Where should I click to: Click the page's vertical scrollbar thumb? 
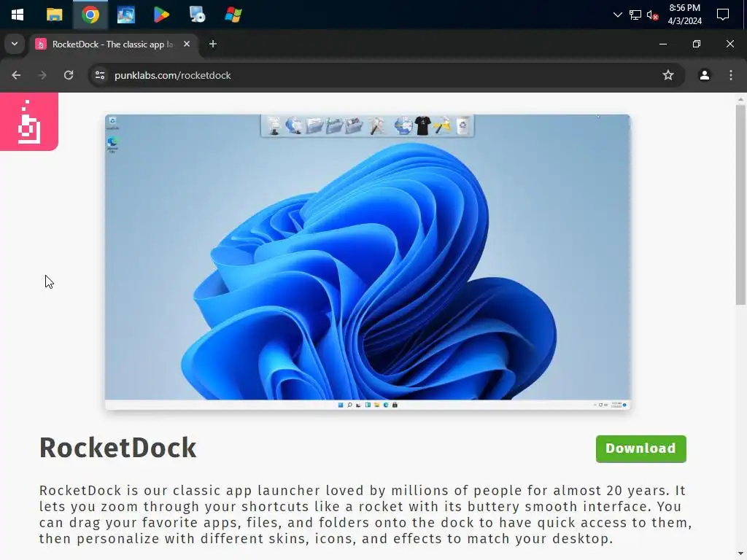[x=740, y=205]
